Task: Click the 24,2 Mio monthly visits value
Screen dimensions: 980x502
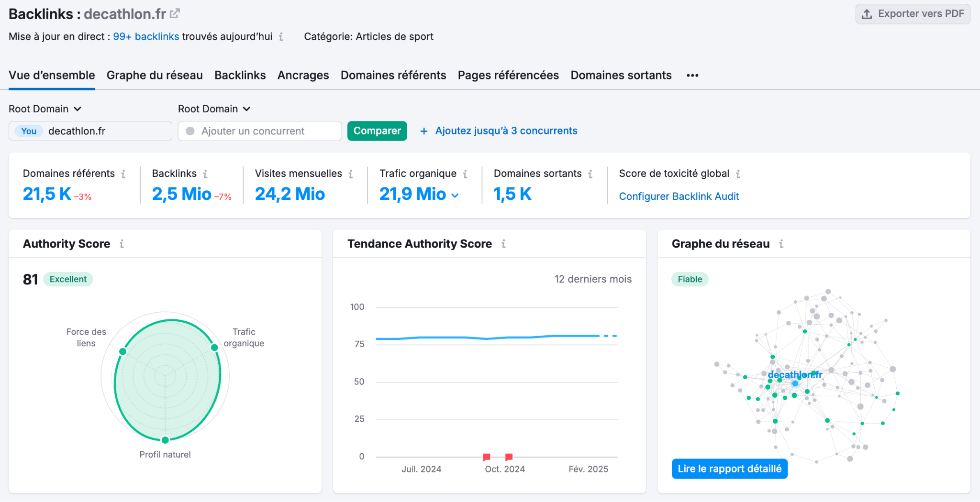Action: click(290, 194)
